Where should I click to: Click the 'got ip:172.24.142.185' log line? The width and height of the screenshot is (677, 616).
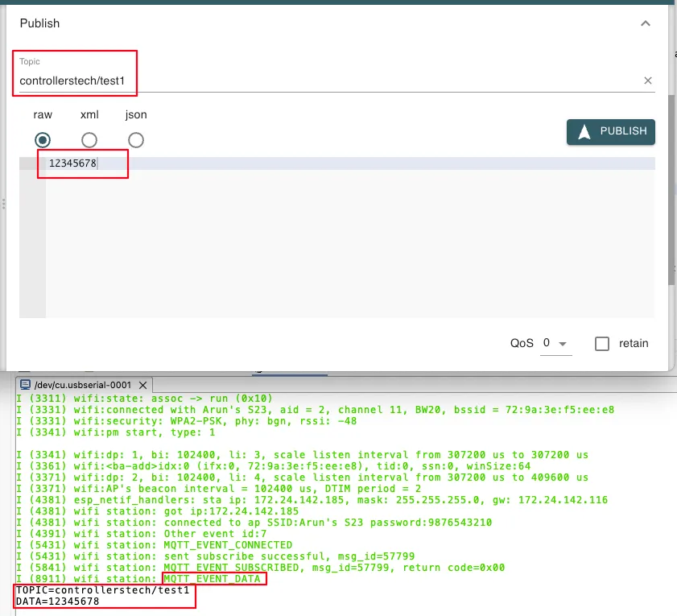pyautogui.click(x=158, y=511)
